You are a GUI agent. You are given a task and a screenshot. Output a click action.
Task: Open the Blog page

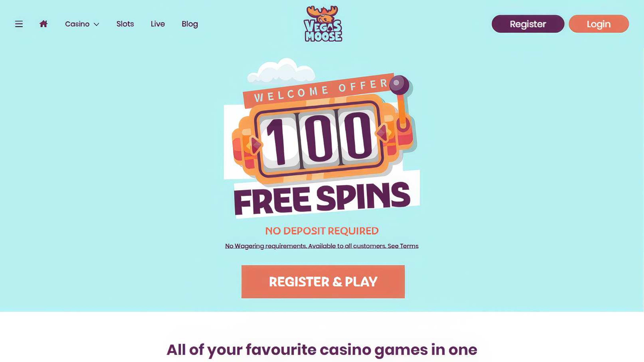click(190, 24)
